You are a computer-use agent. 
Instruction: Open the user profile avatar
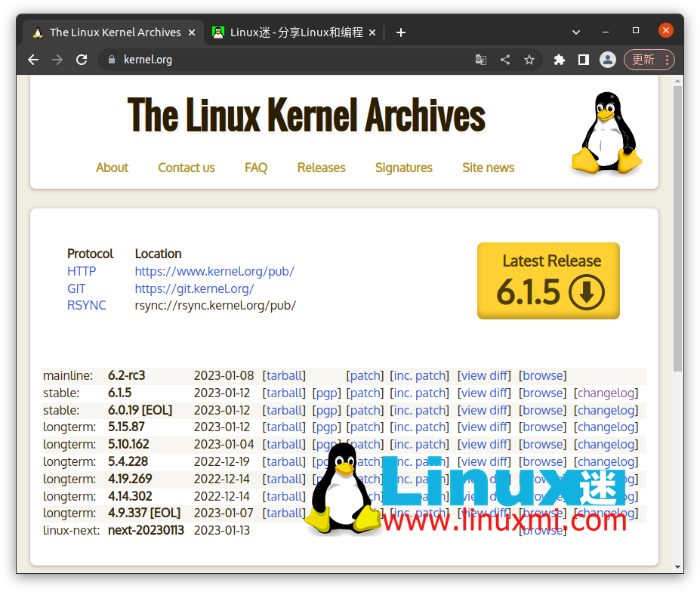pyautogui.click(x=608, y=60)
